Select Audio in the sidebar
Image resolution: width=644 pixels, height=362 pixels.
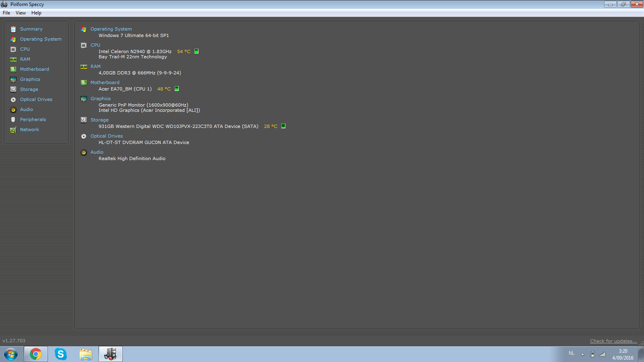(x=27, y=109)
